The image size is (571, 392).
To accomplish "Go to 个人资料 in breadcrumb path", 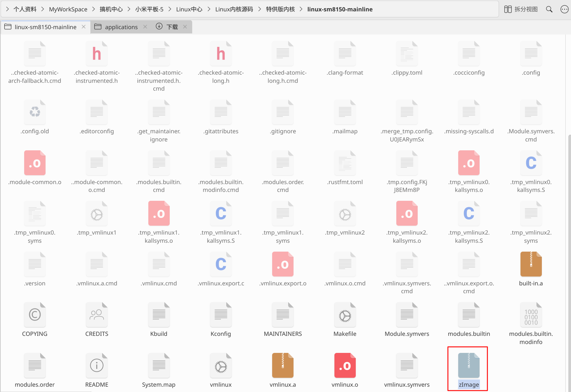I will click(25, 9).
